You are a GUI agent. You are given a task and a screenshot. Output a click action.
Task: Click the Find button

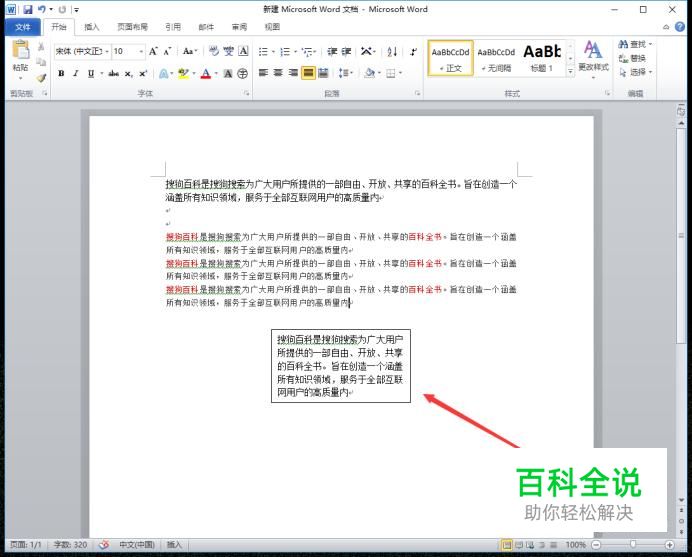[635, 44]
